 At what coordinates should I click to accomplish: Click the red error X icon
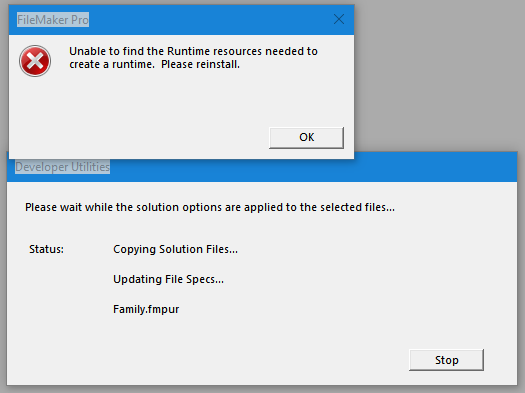tap(35, 61)
